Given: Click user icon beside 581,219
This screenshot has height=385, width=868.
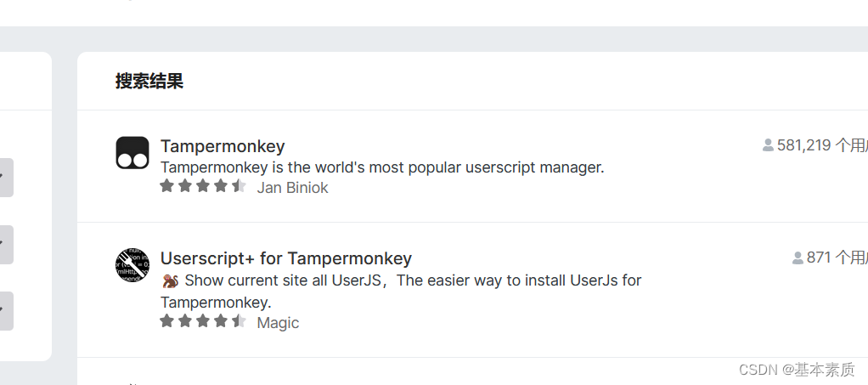Looking at the screenshot, I should coord(768,145).
